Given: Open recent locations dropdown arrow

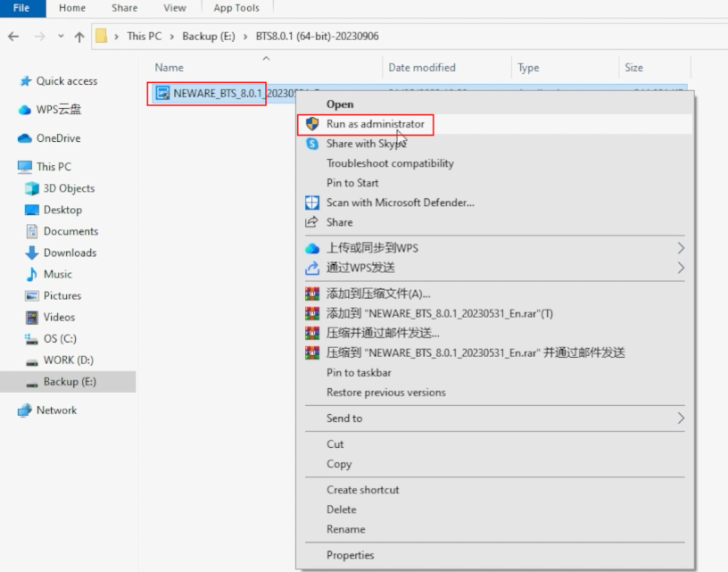Looking at the screenshot, I should coord(61,37).
